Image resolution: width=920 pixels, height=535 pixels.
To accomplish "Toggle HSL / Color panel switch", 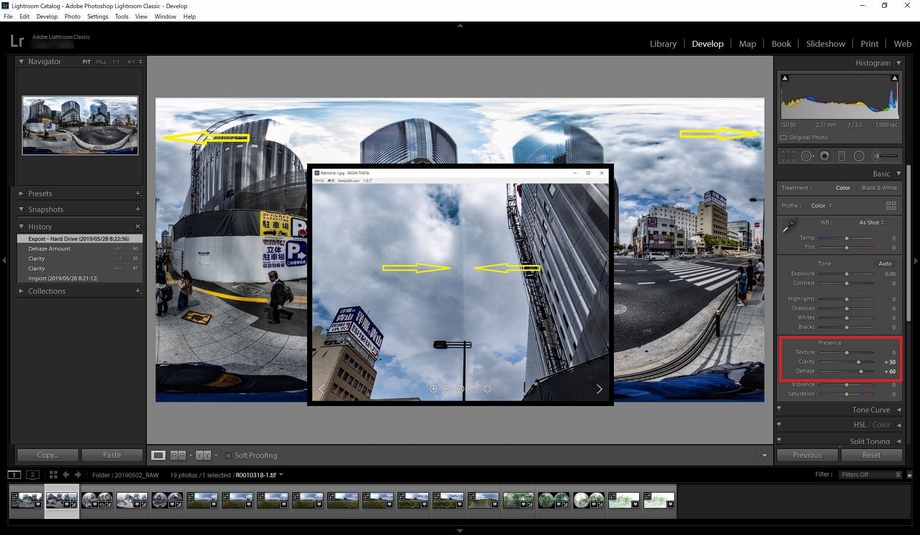I will [779, 424].
